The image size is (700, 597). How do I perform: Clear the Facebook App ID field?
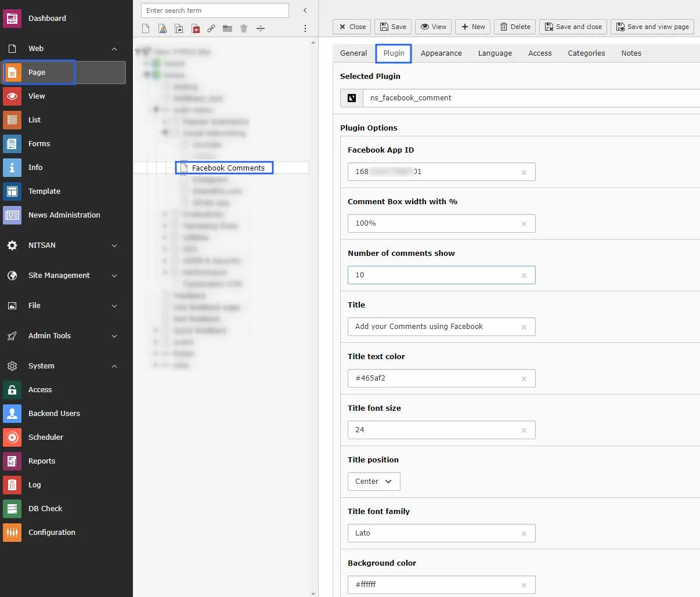[x=524, y=172]
